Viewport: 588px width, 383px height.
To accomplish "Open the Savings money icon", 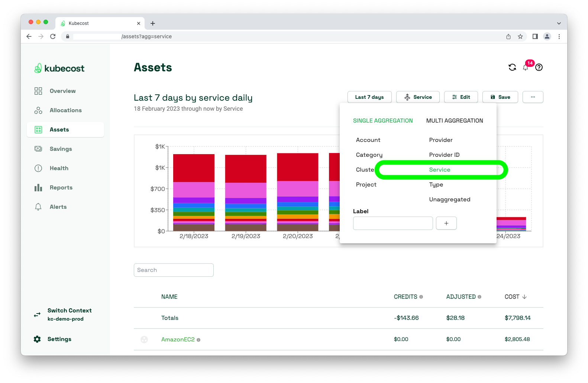I will pyautogui.click(x=38, y=149).
